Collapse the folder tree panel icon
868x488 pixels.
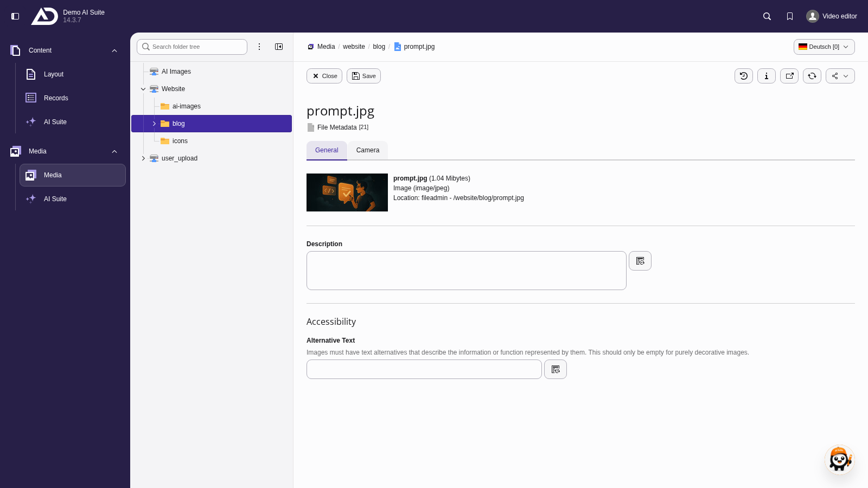279,47
